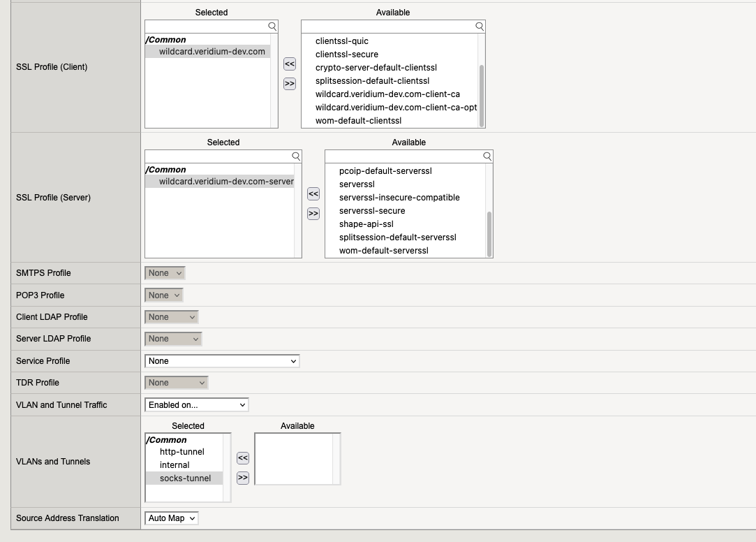Open the VLAN and Tunnel Traffic dropdown

point(197,405)
